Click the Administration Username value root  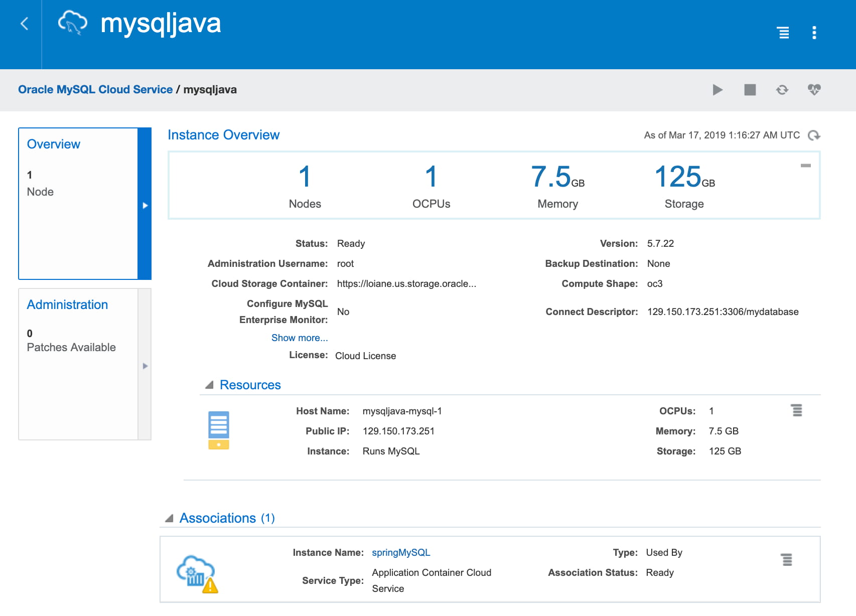click(345, 264)
